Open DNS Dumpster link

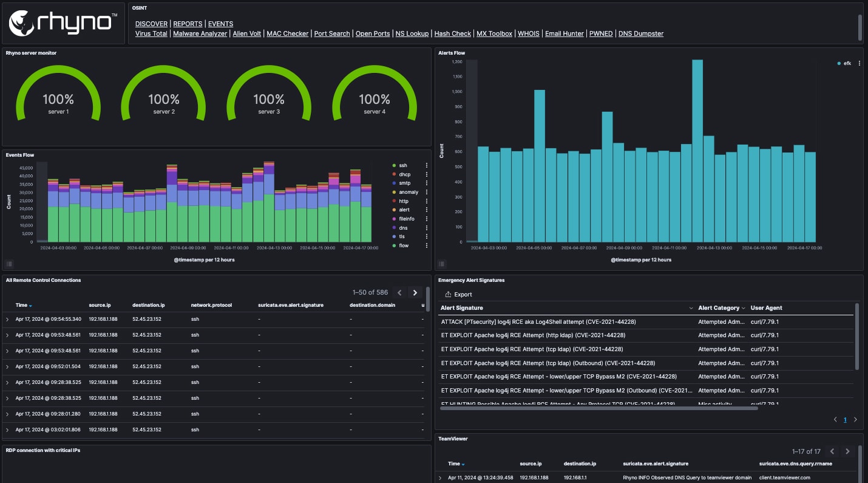(x=641, y=33)
